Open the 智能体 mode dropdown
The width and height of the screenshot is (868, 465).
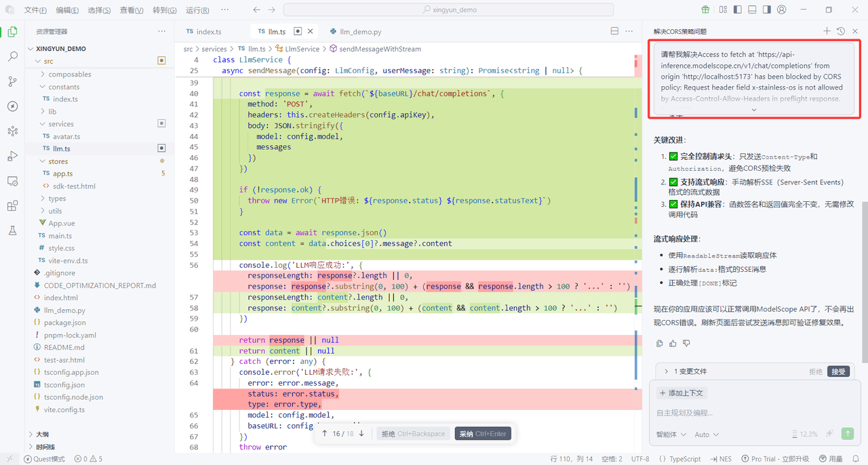point(671,434)
